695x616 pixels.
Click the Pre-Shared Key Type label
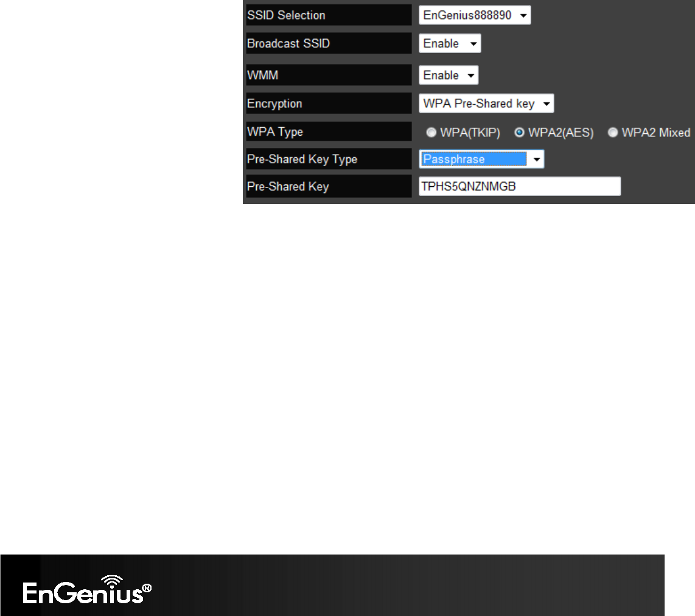point(302,159)
